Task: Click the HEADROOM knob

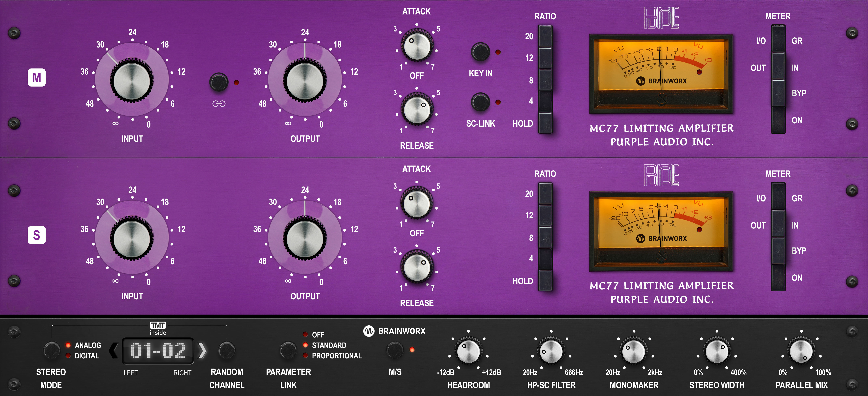Action: pyautogui.click(x=468, y=351)
